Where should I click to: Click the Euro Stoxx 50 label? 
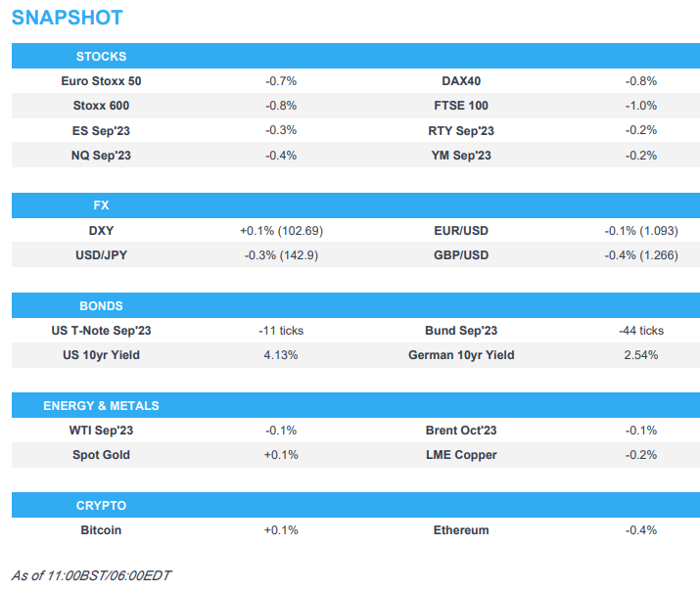pos(101,81)
